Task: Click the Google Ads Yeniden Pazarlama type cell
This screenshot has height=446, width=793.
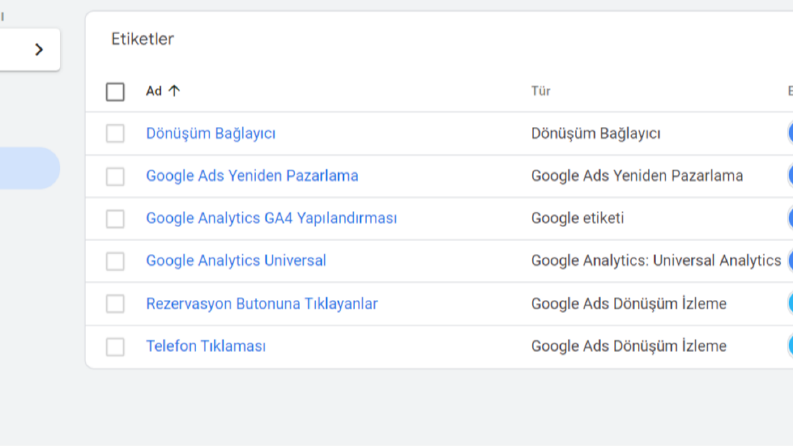Action: (x=637, y=176)
